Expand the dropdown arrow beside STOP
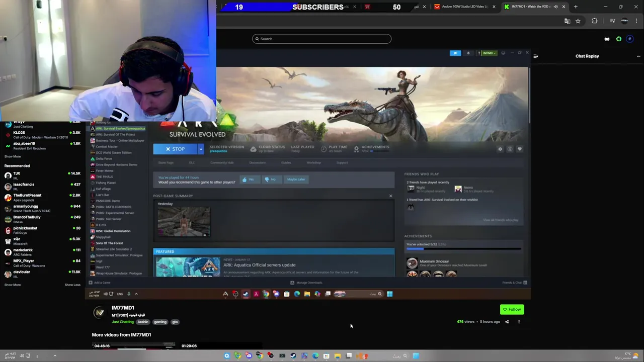This screenshot has width=644, height=362. tap(201, 149)
